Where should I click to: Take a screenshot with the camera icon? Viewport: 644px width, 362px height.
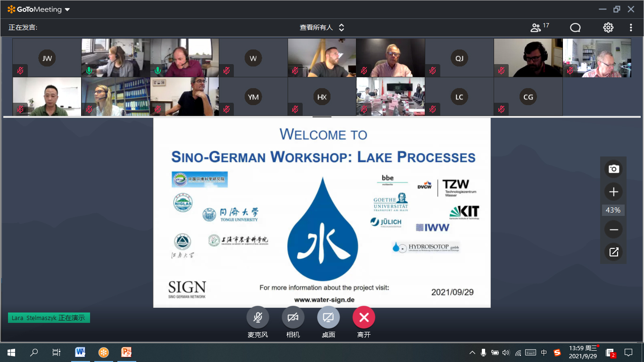(x=614, y=169)
